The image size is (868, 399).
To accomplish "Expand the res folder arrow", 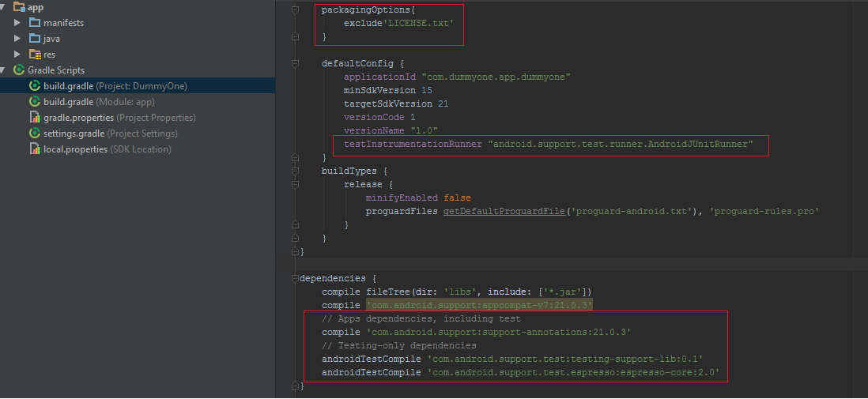I will click(17, 55).
